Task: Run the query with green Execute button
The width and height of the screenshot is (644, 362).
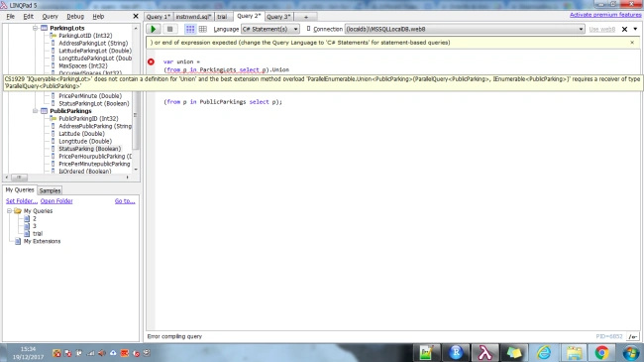Action: click(x=154, y=29)
